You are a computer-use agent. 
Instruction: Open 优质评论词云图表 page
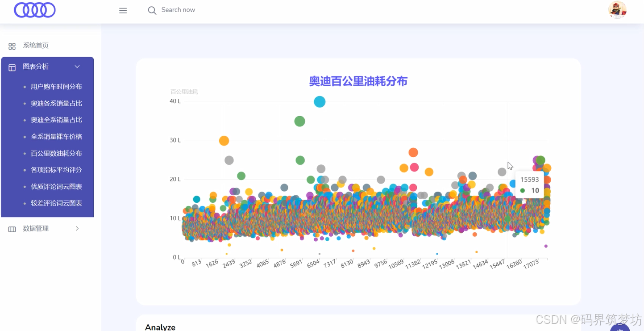tap(56, 187)
